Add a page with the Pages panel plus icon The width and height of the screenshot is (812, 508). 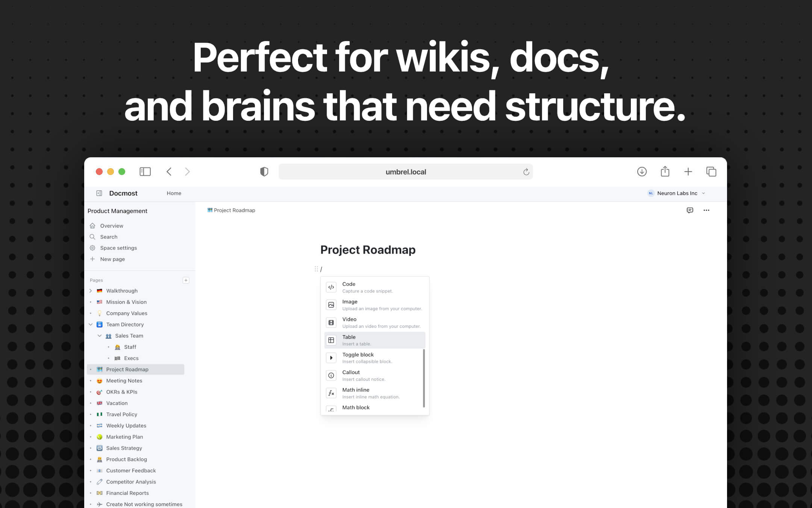(186, 280)
